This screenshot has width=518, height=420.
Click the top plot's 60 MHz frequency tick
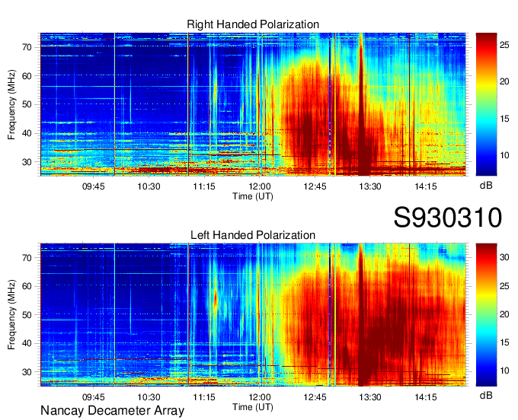pos(27,76)
